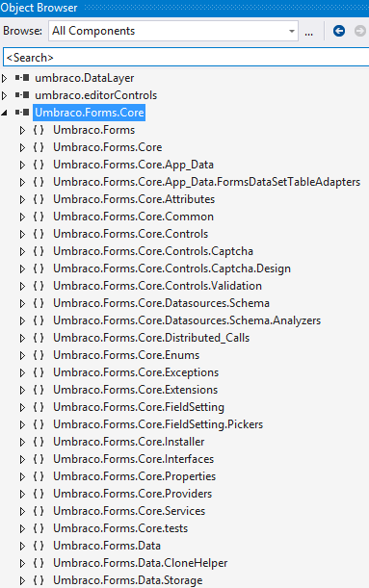
Task: Select Umbraco.Forms.Core.Enums text
Action: click(x=126, y=355)
